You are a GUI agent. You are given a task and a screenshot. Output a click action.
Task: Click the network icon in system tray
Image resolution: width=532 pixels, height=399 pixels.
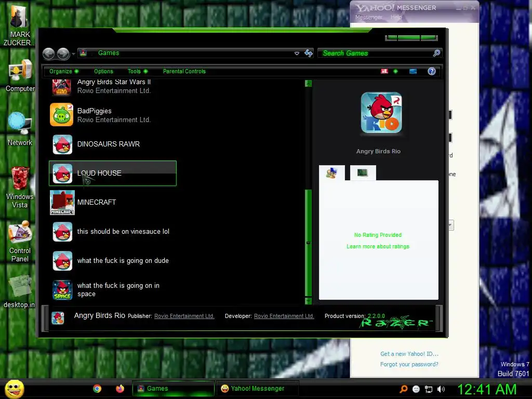[429, 390]
